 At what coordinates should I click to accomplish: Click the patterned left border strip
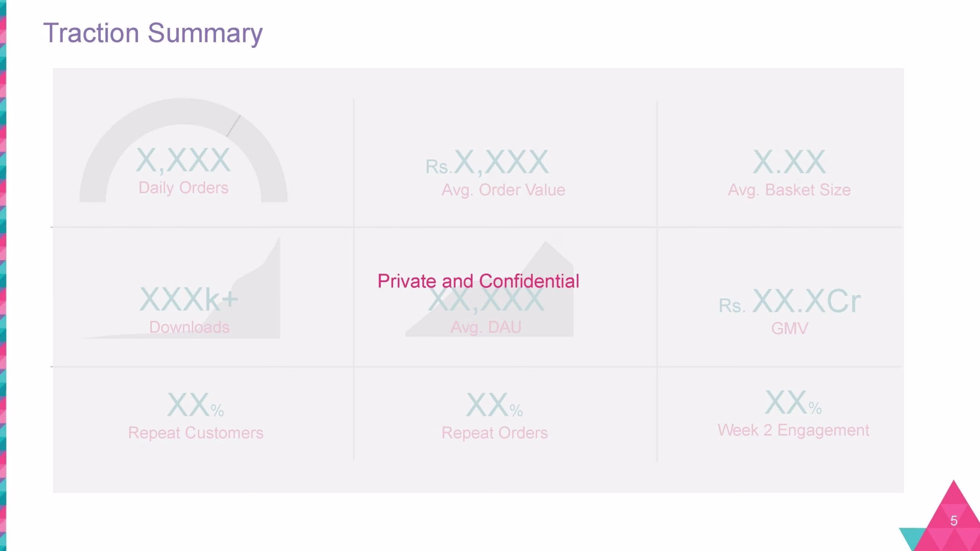click(x=3, y=275)
